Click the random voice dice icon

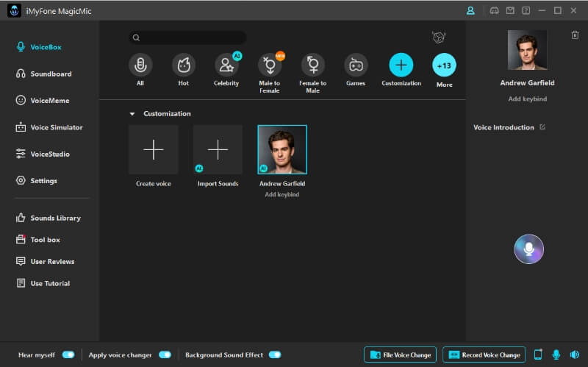(438, 38)
